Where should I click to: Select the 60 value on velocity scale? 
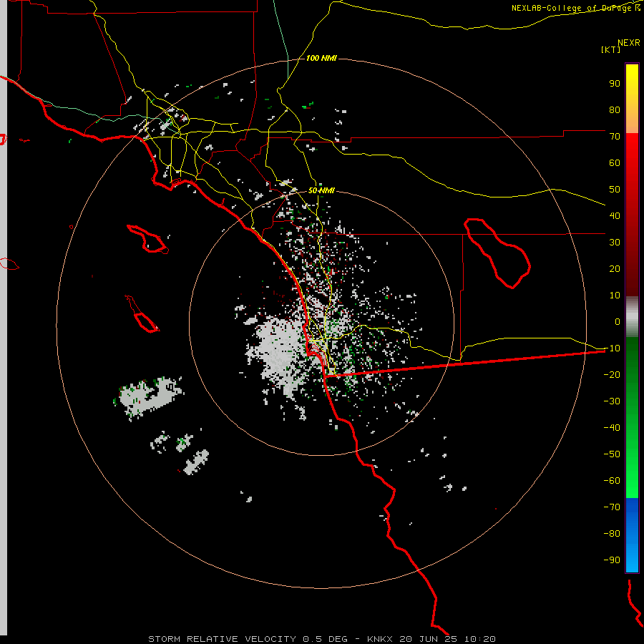(615, 162)
